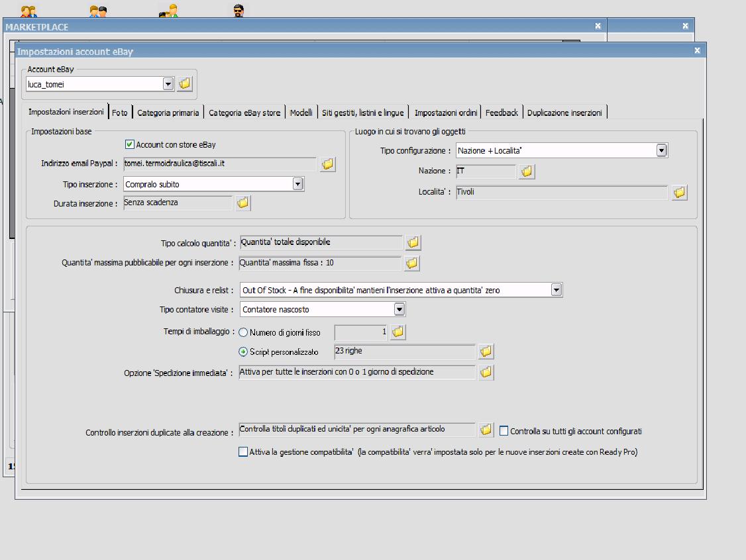Expand Tipo configurazione Nazione + Localita' dropdown

[661, 151]
